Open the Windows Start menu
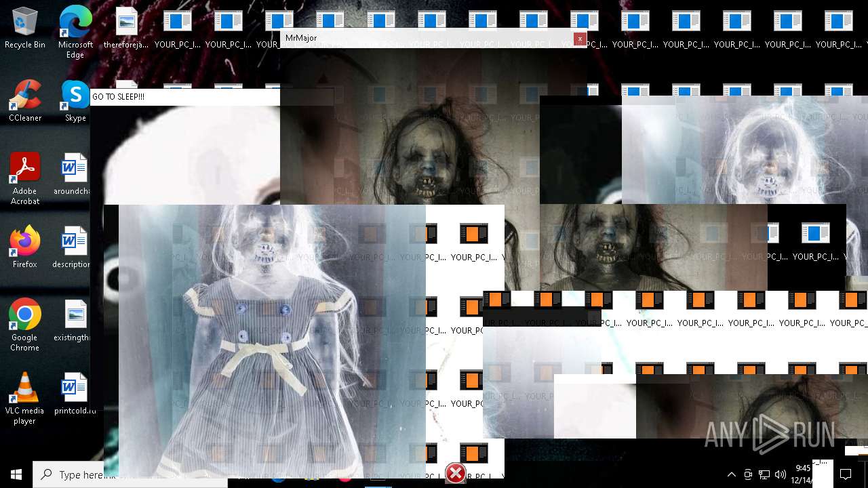The width and height of the screenshot is (868, 488). (x=16, y=474)
